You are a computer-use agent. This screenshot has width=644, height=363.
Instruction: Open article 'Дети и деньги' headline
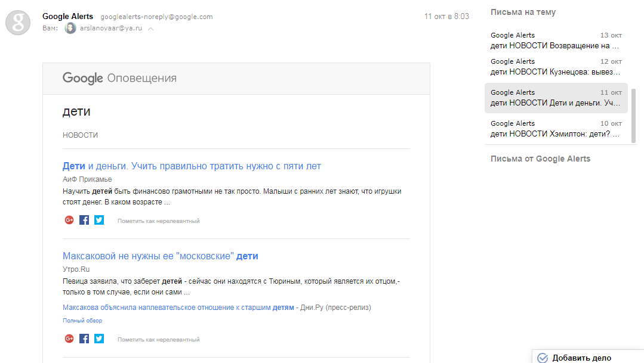[192, 166]
